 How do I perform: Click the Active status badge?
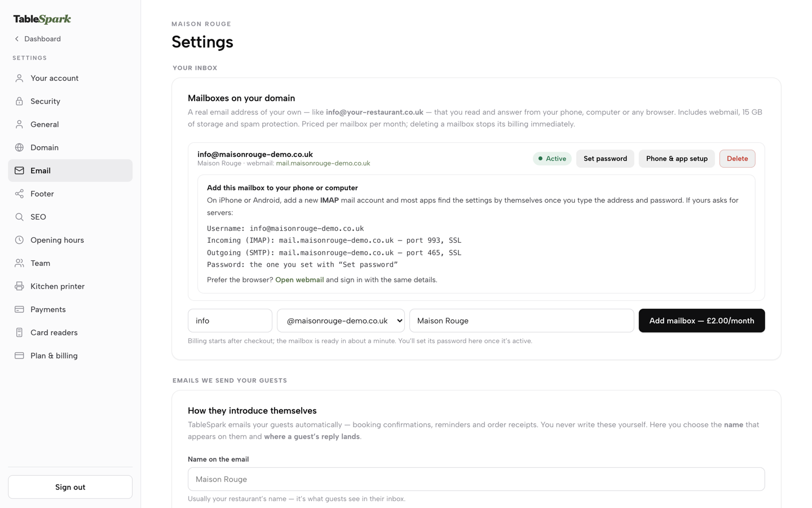(x=552, y=159)
